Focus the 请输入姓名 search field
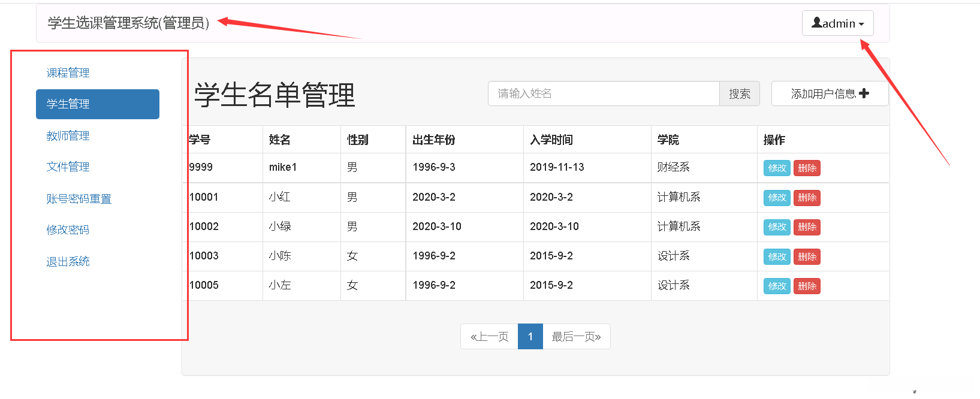The image size is (980, 399). pyautogui.click(x=604, y=93)
